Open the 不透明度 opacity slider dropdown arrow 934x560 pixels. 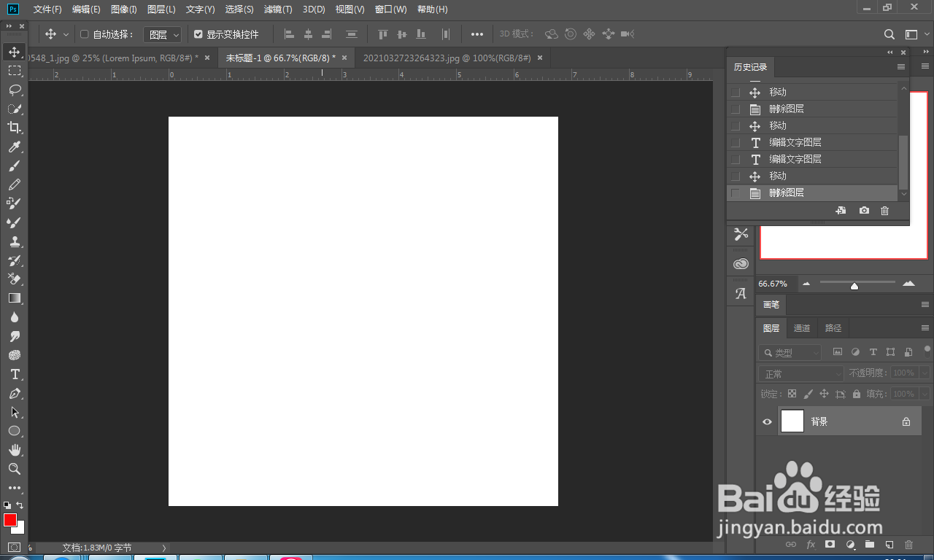click(925, 373)
